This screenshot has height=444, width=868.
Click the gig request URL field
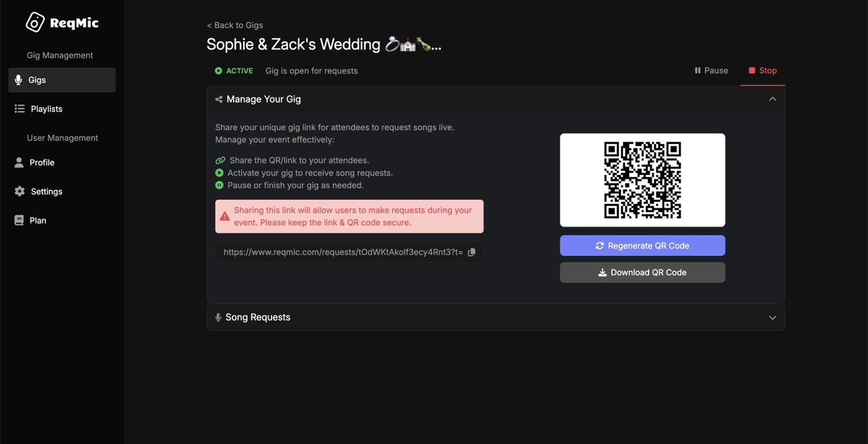pyautogui.click(x=350, y=252)
